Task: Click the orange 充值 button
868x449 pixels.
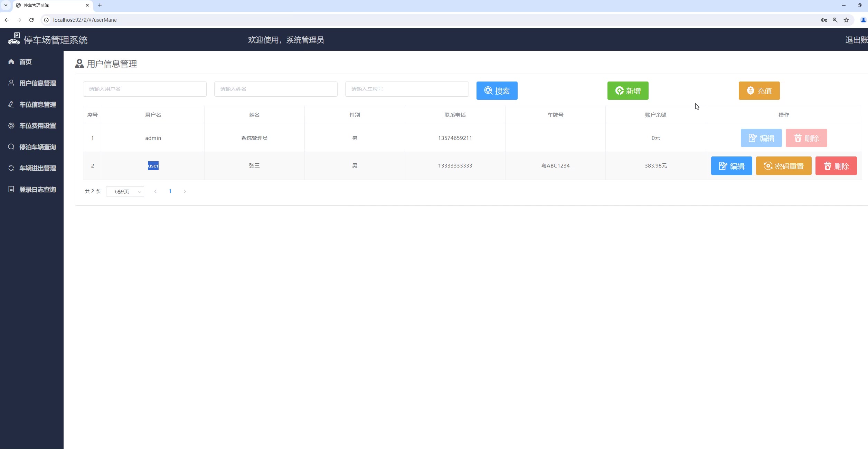Action: (x=759, y=91)
